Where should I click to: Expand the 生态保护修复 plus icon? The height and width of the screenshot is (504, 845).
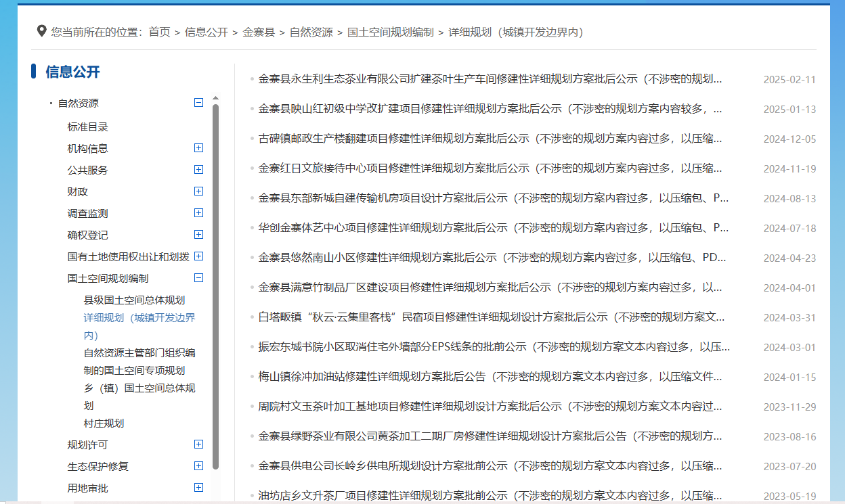198,466
